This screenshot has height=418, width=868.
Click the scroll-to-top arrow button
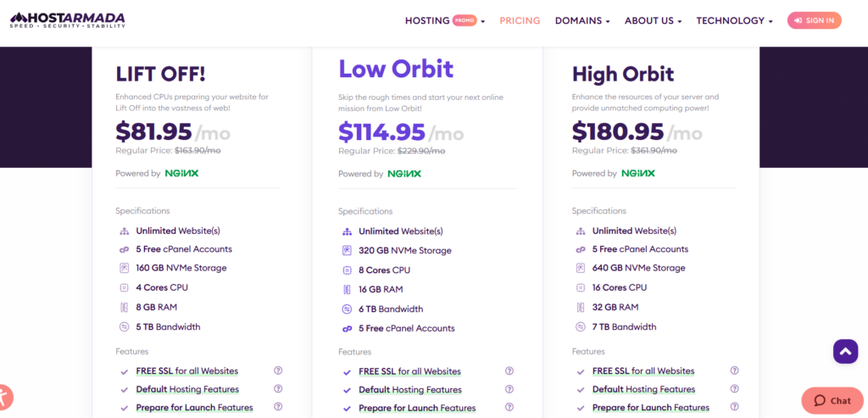point(845,351)
